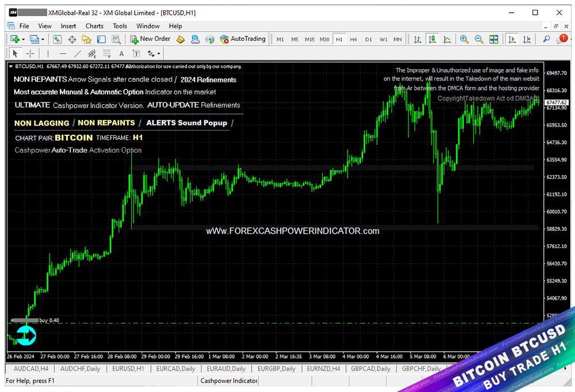Zoom in on the chart
Viewport: 575px width, 392px height.
tap(464, 39)
